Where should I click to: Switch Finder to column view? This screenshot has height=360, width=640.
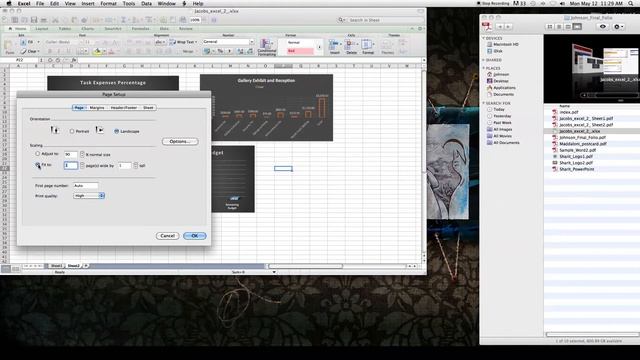568,27
